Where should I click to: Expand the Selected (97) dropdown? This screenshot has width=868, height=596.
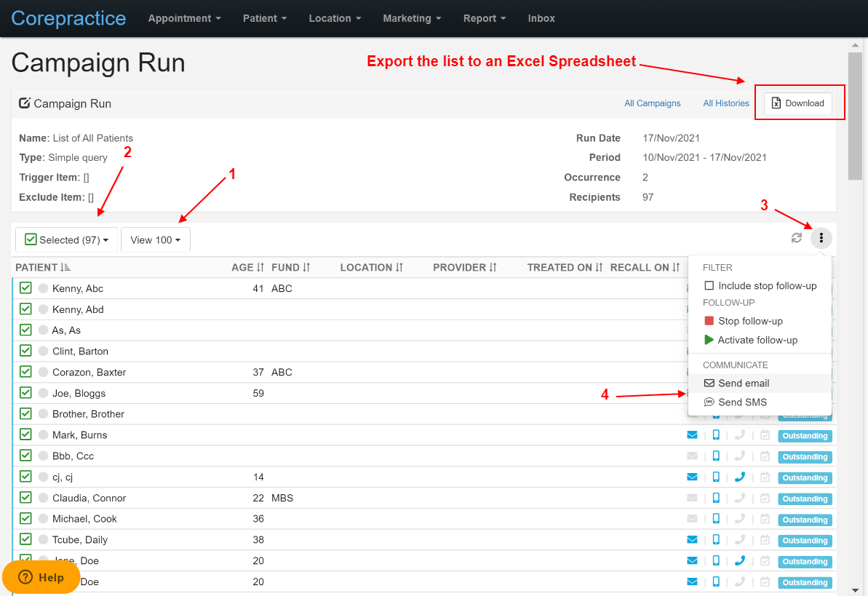(x=66, y=240)
